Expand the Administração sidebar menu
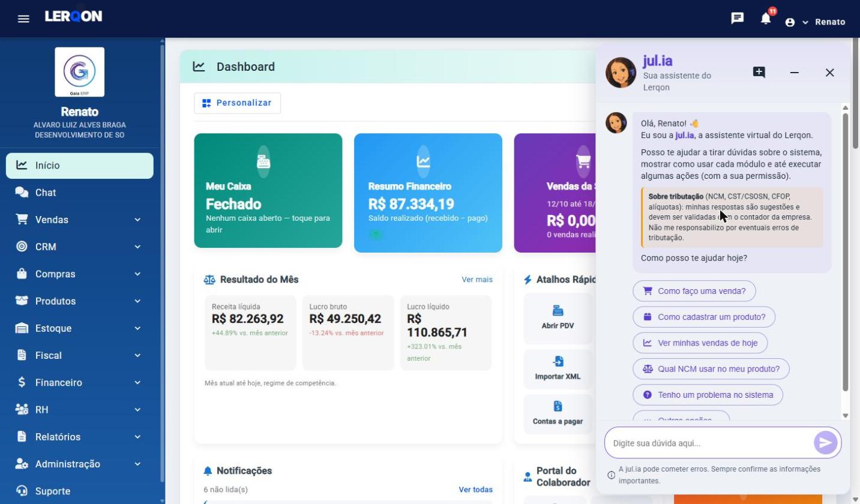 tap(80, 464)
